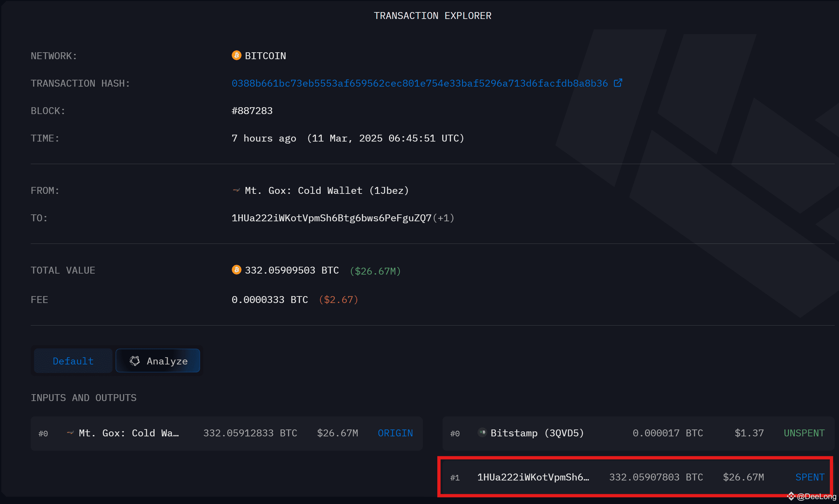Click the Mt. Gox icon in the FROM row
839x504 pixels.
pyautogui.click(x=236, y=190)
